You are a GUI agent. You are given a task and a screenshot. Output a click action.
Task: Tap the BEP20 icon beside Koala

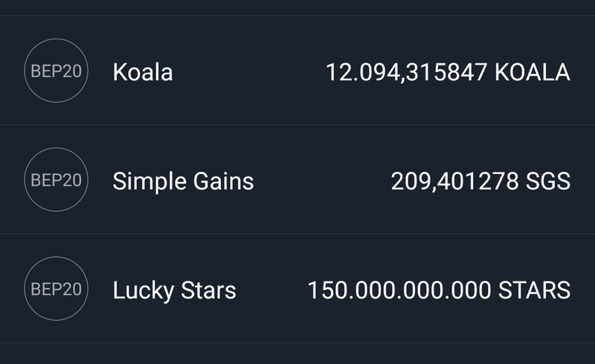(57, 72)
